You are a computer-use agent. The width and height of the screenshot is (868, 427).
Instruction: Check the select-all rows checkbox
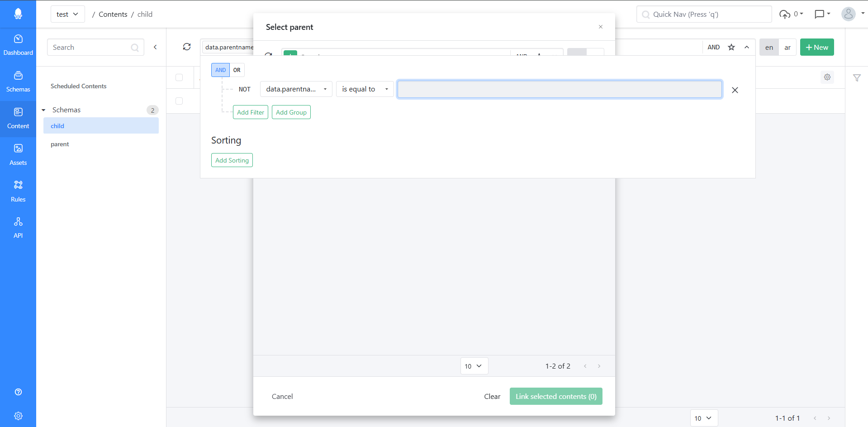pos(179,77)
